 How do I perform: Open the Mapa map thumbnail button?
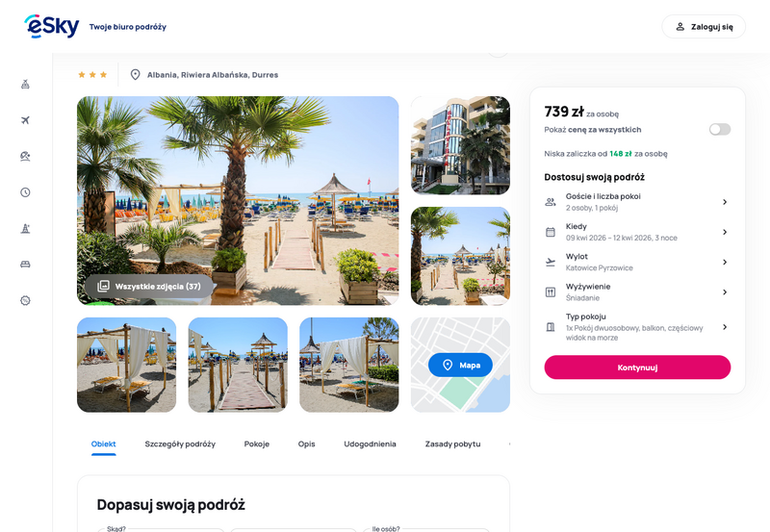460,365
